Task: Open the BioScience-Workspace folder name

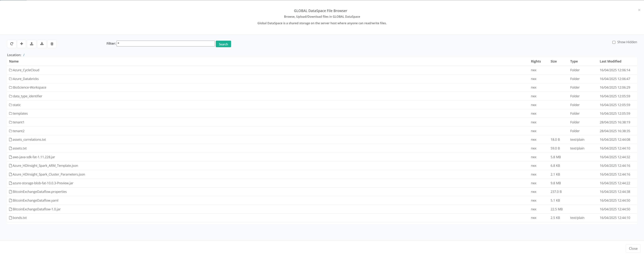Action: pos(29,87)
